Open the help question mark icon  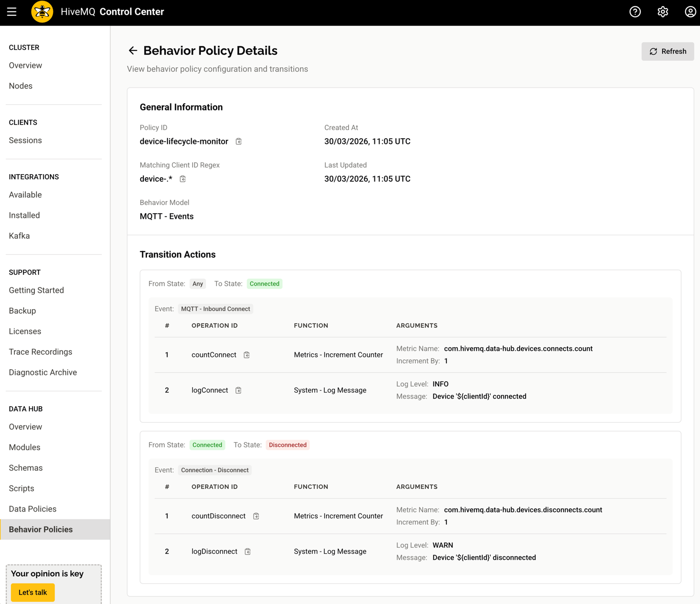tap(635, 11)
